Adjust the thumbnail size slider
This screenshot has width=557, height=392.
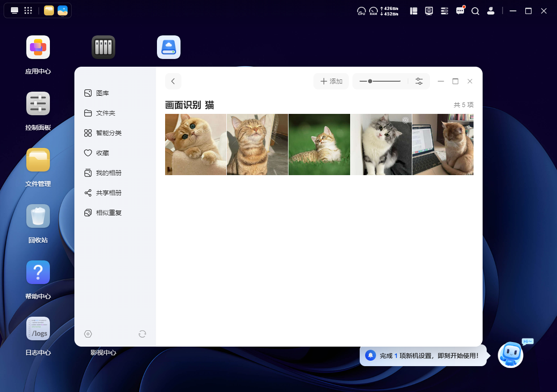380,81
